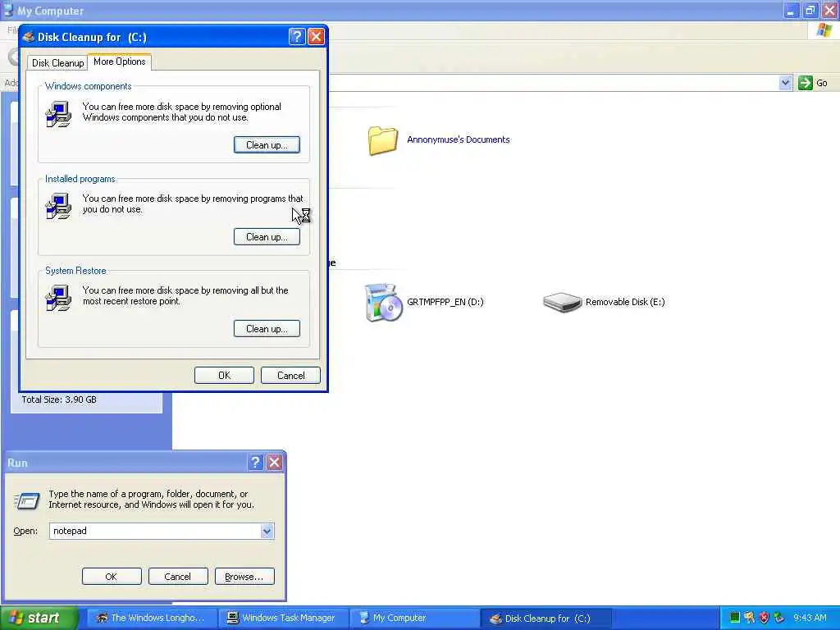Click OK in the Run dialog

[112, 577]
